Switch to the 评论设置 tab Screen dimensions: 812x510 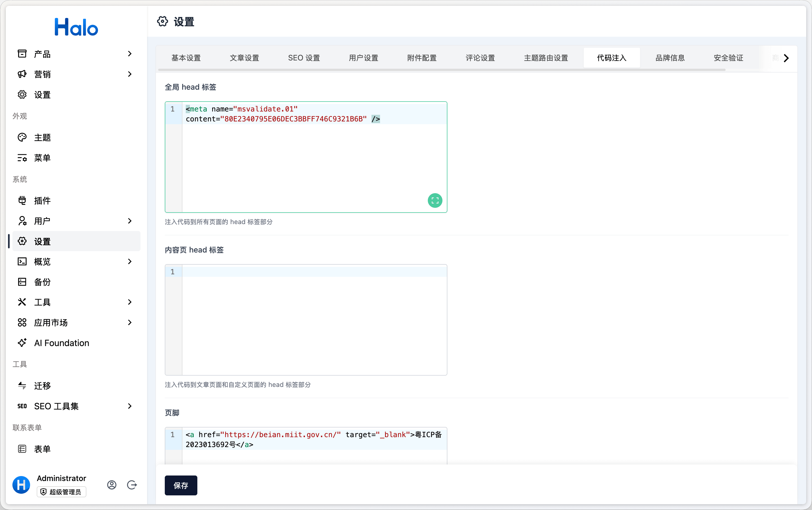click(x=480, y=58)
